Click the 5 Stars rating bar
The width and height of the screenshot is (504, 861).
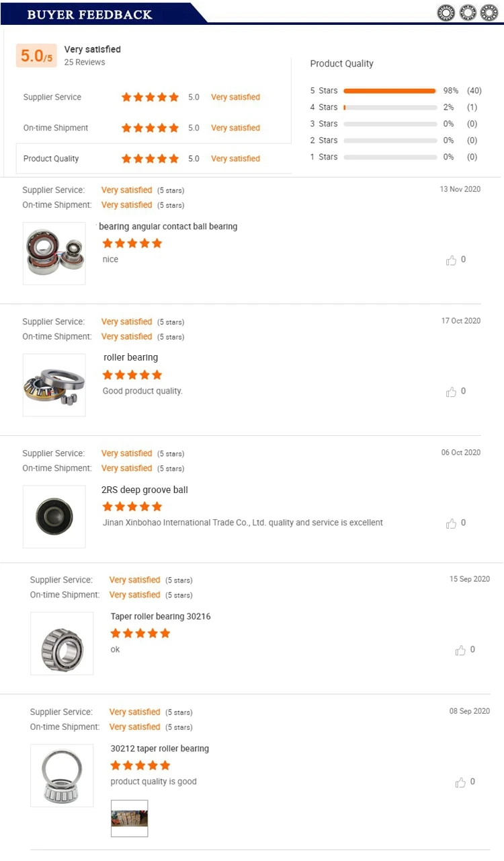pyautogui.click(x=390, y=91)
